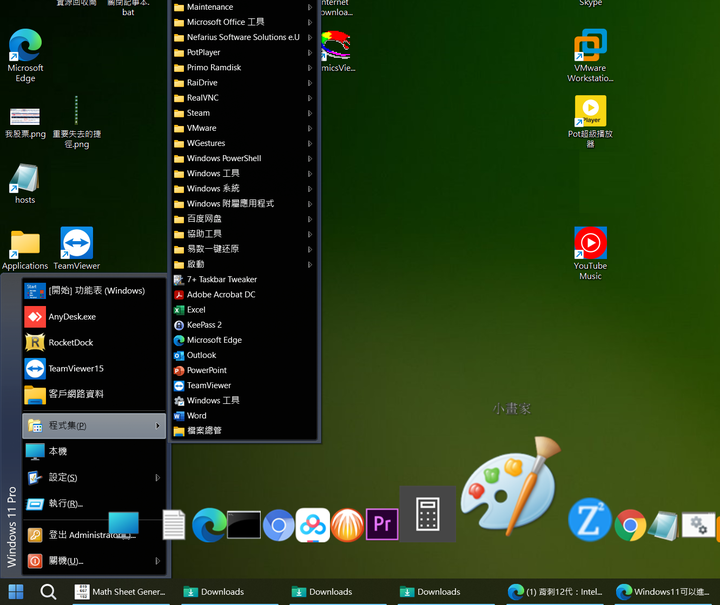Open the hosts file shortcut
The height and width of the screenshot is (605, 720).
click(25, 184)
